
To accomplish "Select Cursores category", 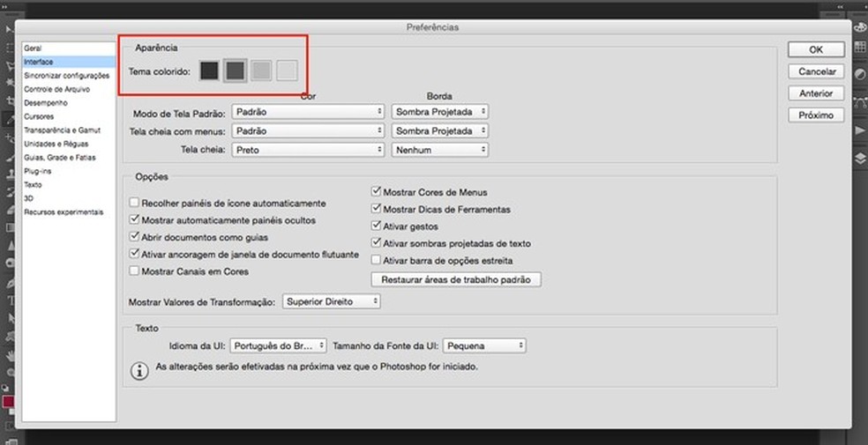I will point(69,116).
